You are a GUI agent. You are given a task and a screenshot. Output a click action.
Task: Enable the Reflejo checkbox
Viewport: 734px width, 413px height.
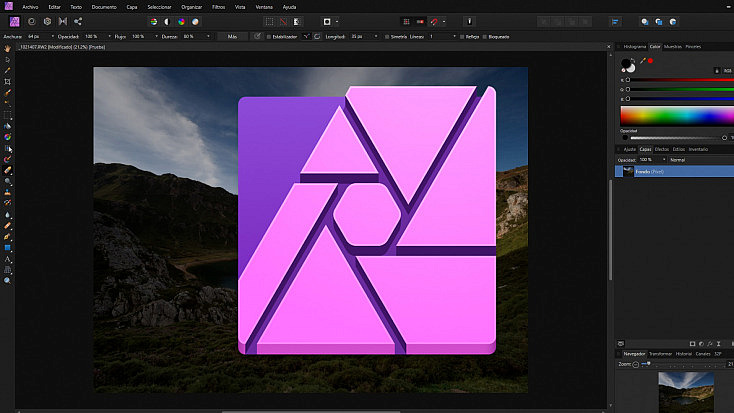pyautogui.click(x=462, y=37)
